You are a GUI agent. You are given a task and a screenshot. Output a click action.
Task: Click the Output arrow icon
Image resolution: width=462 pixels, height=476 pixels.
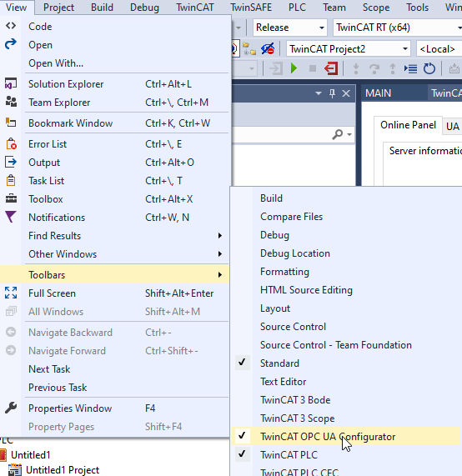click(11, 162)
